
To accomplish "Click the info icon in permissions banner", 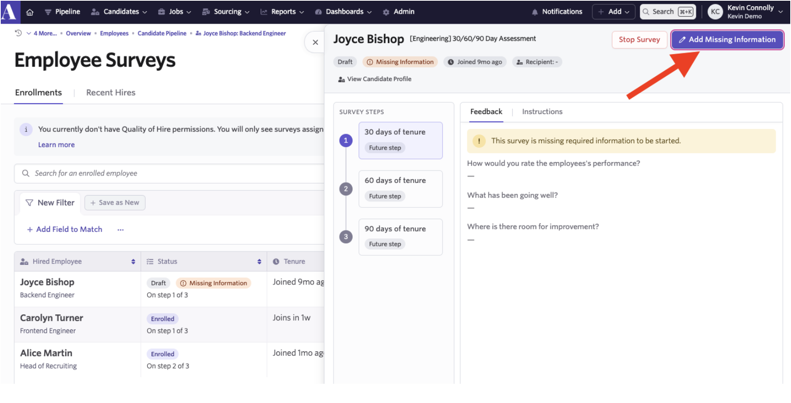I will (26, 130).
